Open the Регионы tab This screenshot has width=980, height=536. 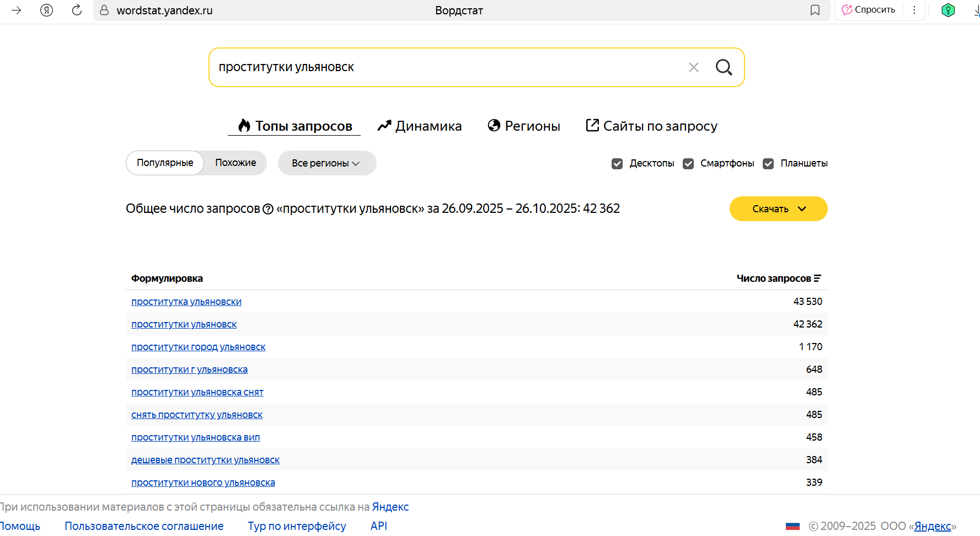click(524, 126)
